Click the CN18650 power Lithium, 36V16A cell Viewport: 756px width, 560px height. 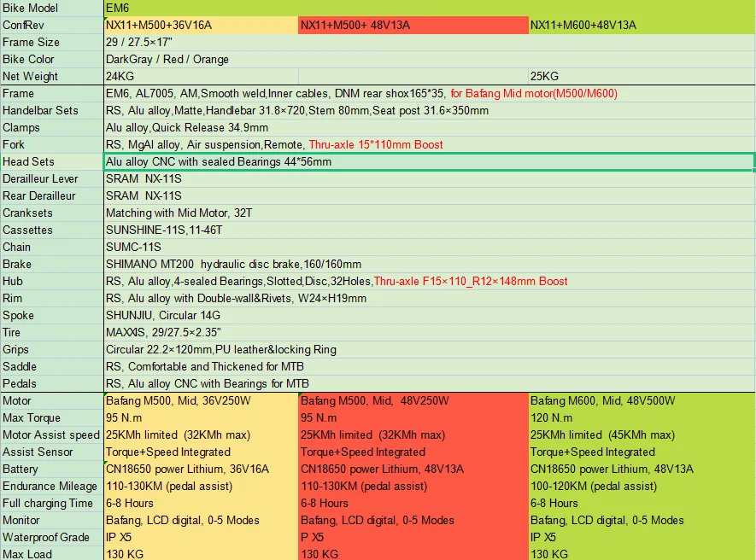[x=201, y=469]
